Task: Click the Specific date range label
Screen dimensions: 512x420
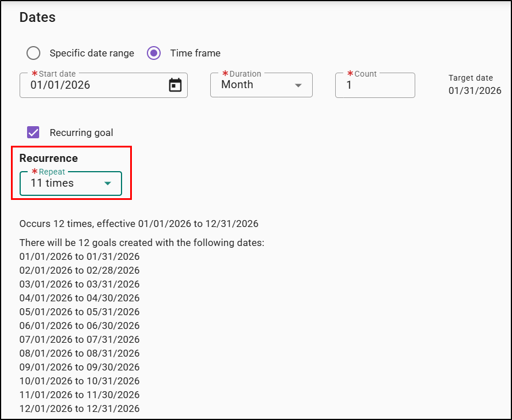Action: (92, 53)
